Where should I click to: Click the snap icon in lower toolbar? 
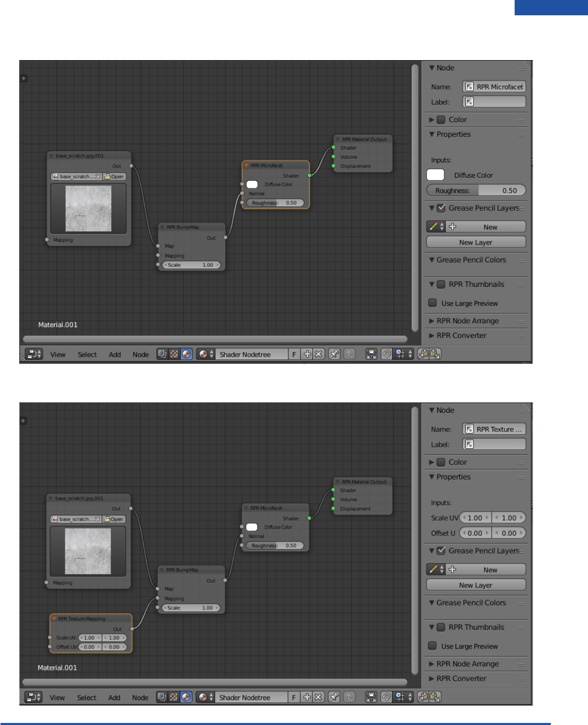tap(387, 697)
